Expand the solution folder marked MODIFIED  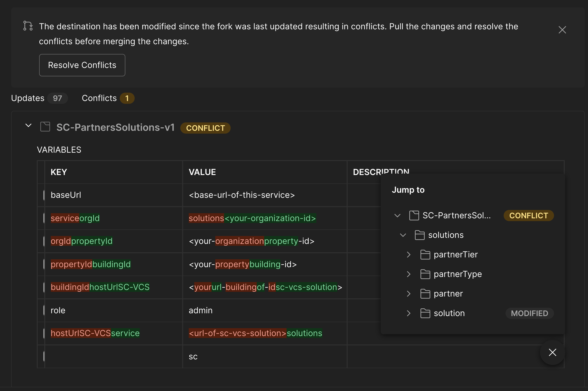(409, 313)
